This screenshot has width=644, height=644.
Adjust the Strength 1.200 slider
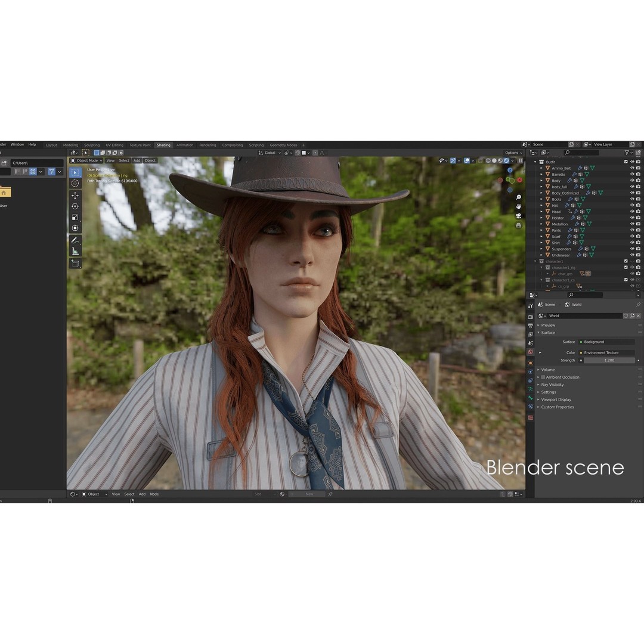[609, 360]
